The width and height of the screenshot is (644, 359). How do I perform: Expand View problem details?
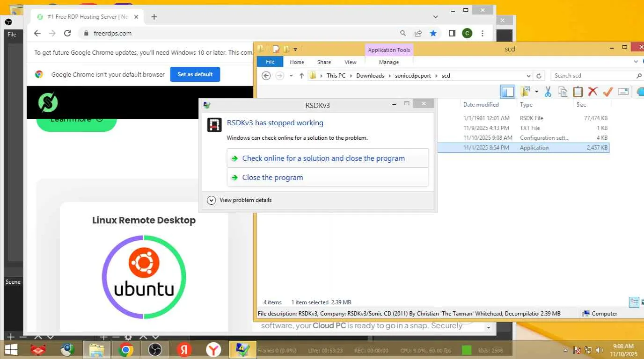[x=239, y=200]
